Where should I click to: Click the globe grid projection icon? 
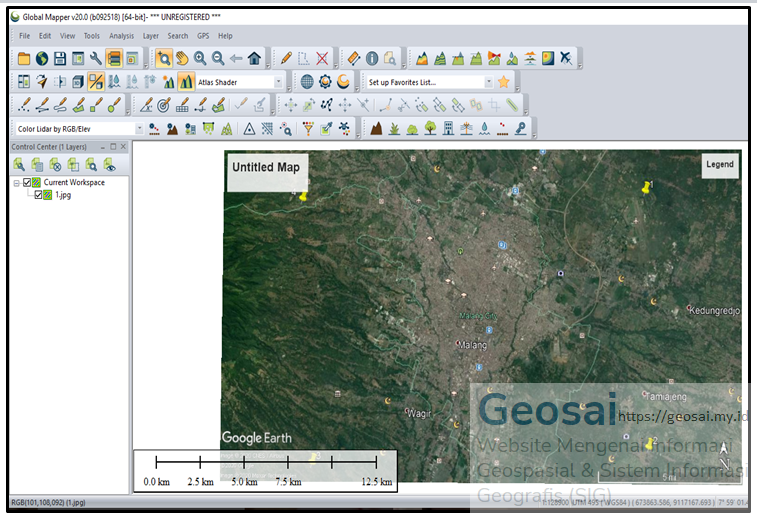[x=307, y=82]
